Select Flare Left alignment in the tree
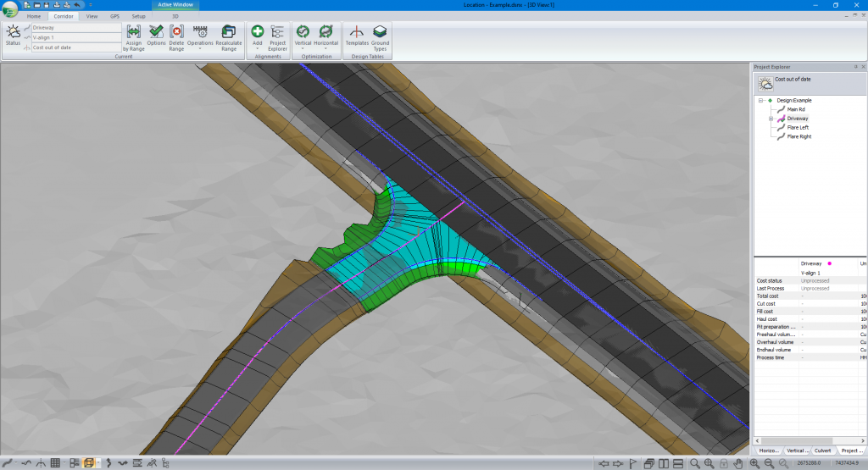Image resolution: width=868 pixels, height=470 pixels. 798,128
